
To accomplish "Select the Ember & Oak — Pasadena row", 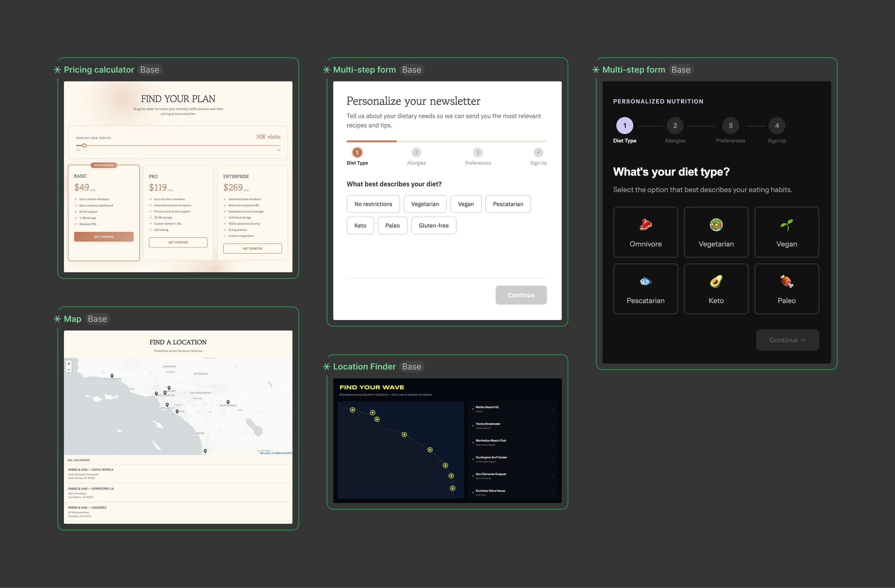I will click(x=178, y=512).
